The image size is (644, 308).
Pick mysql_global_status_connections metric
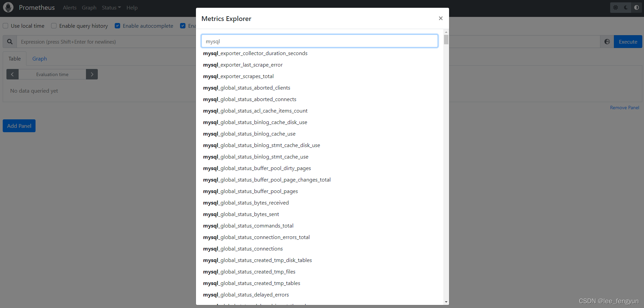(x=243, y=249)
